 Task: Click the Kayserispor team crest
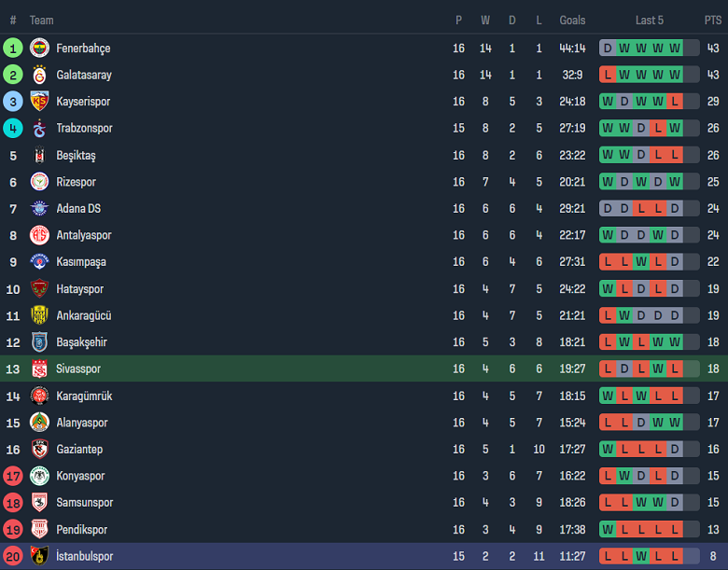(39, 102)
